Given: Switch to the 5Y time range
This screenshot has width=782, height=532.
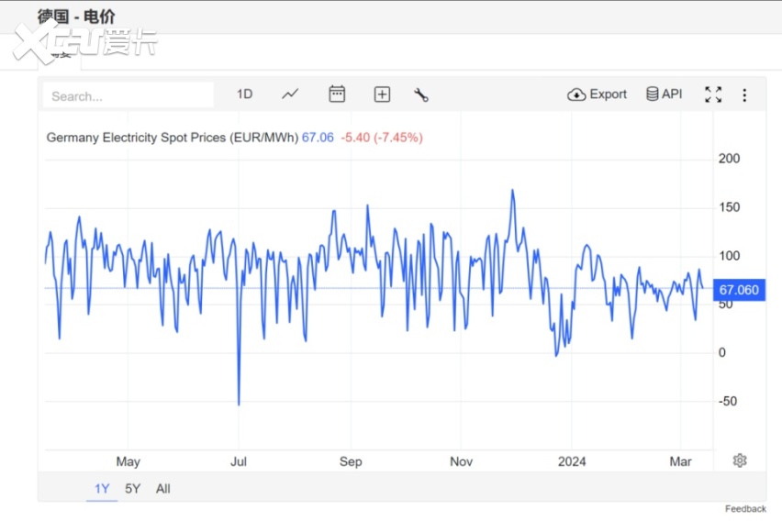Looking at the screenshot, I should pos(133,489).
